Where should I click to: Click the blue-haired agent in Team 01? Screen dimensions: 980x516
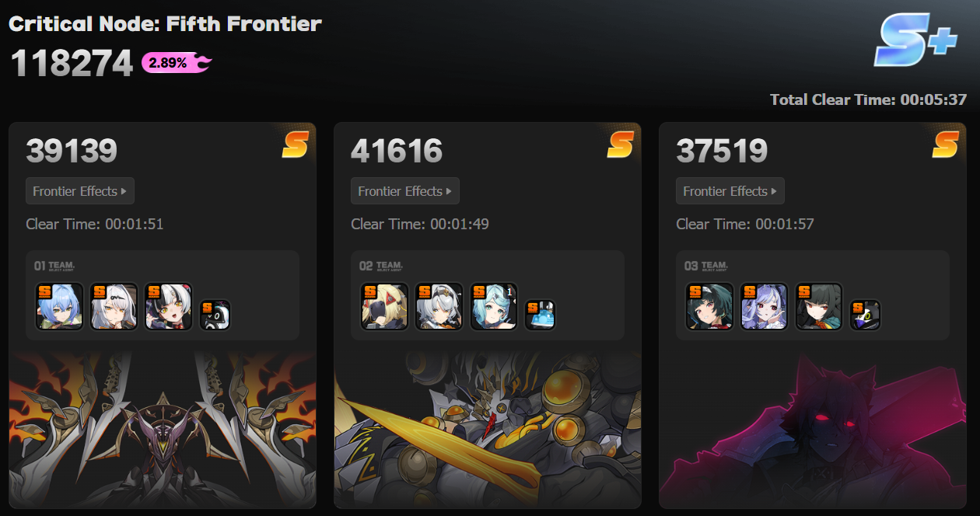60,306
